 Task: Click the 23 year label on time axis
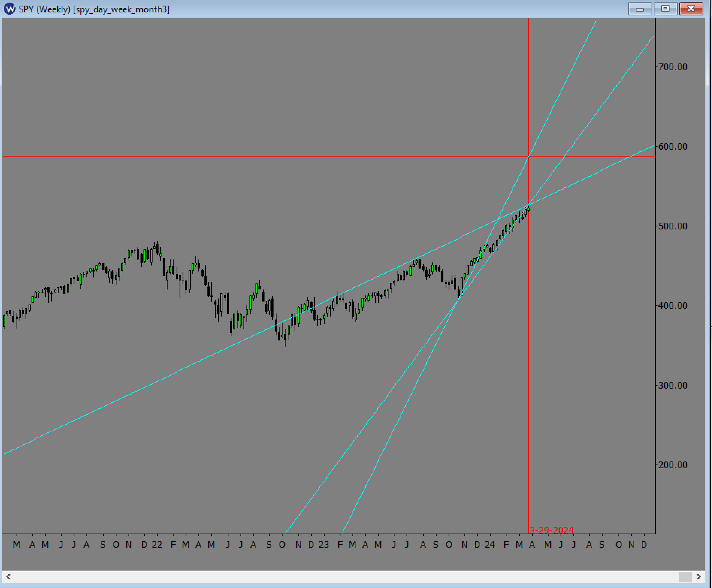[x=323, y=544]
